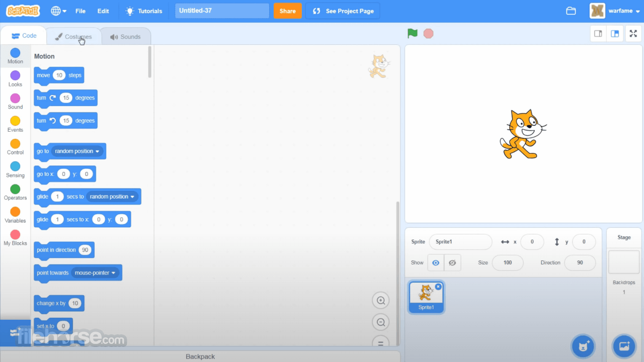The height and width of the screenshot is (362, 644).
Task: Select the Sensing block category
Action: [x=15, y=170]
